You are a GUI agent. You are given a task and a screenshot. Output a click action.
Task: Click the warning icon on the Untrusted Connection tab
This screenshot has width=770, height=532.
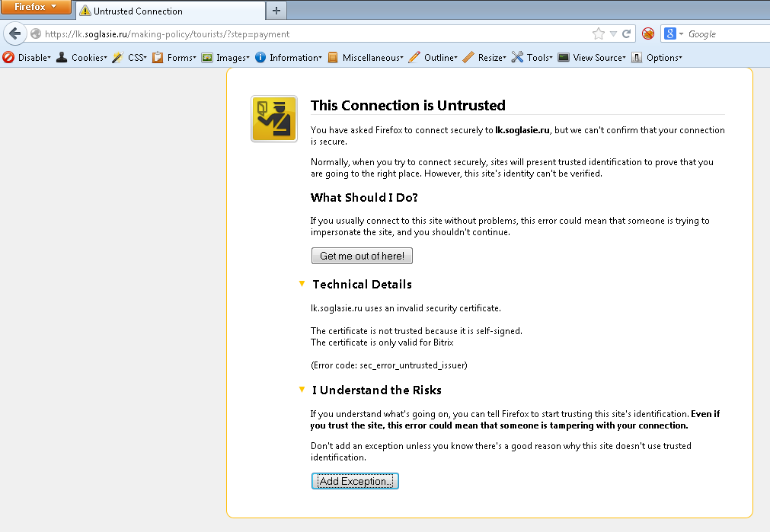[85, 11]
